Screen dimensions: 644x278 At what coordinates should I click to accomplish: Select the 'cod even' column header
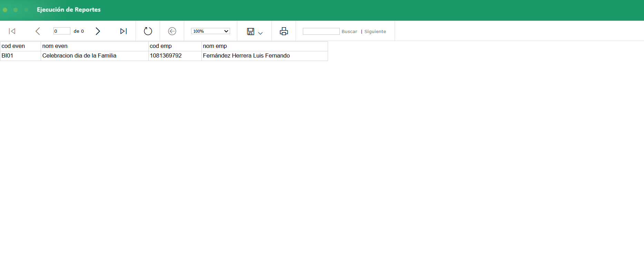coord(21,46)
